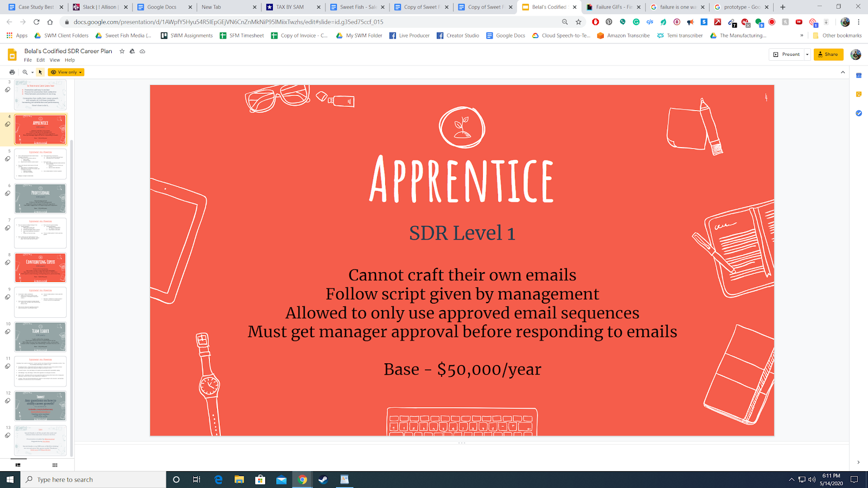Open the Windows Start menu
The width and height of the screenshot is (868, 488).
(10, 479)
